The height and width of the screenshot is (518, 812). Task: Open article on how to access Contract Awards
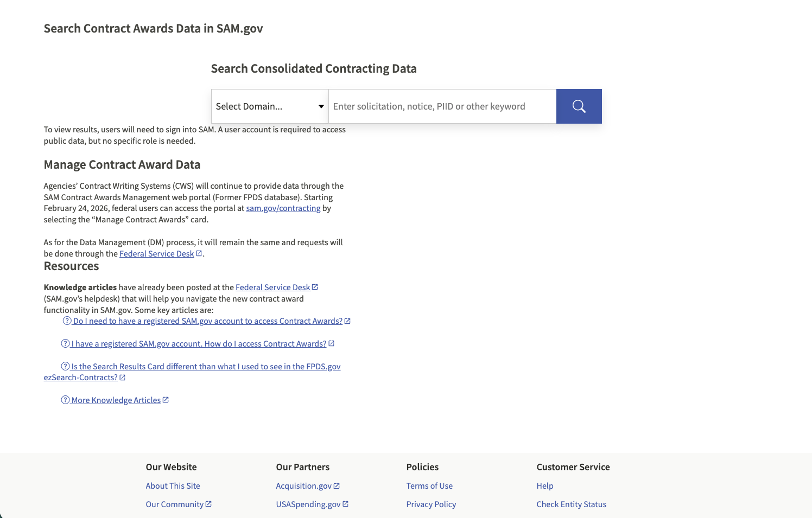pos(199,344)
